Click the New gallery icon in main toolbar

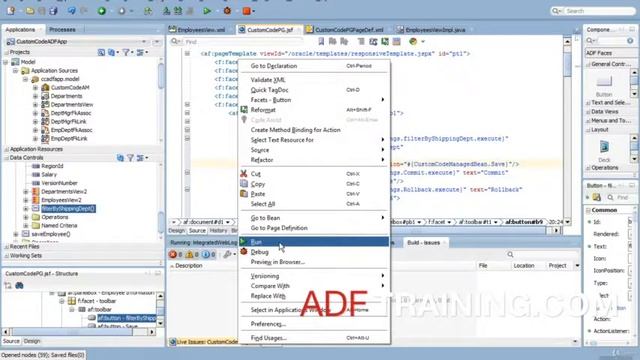(11, 11)
